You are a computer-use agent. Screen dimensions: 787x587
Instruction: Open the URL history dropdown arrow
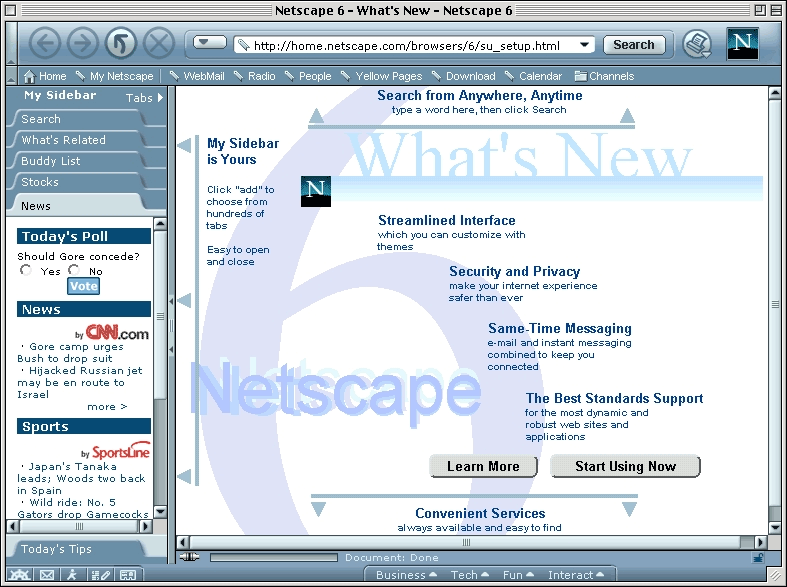(585, 45)
